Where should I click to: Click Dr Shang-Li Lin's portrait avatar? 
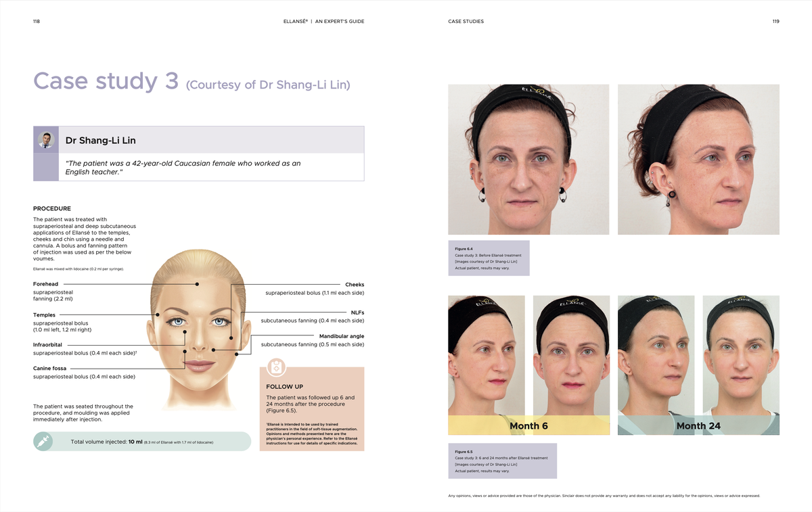(46, 140)
